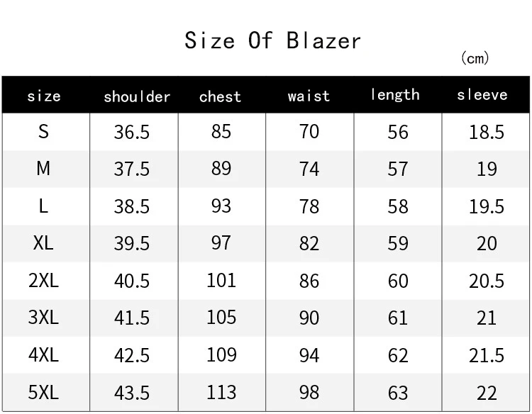The image size is (532, 414).
Task: Select the S size row label
Action: tap(43, 131)
